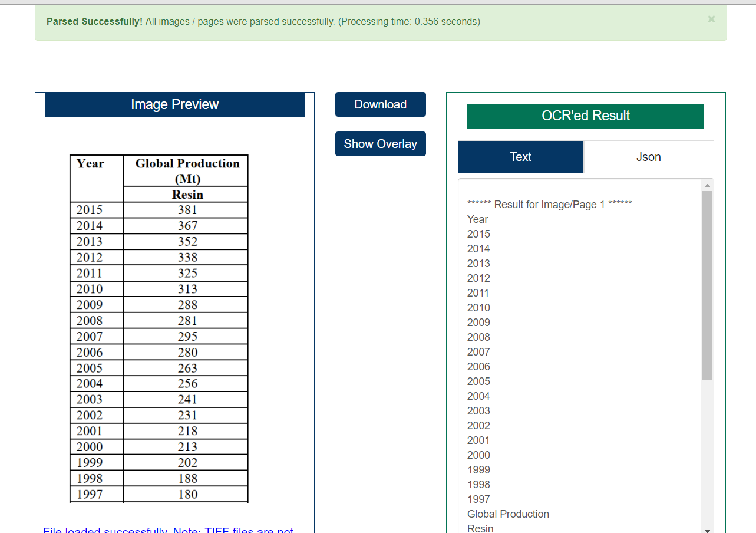Click '2012' in the OCR result text
The width and height of the screenshot is (756, 533).
(478, 278)
